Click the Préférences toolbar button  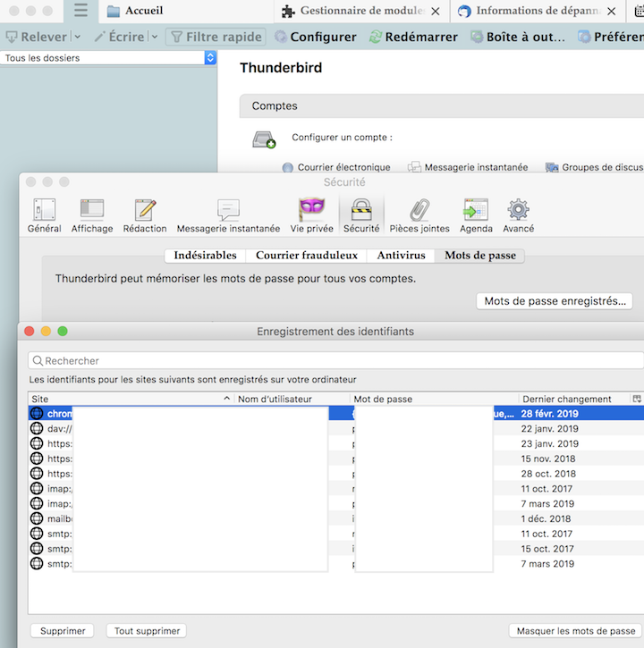(611, 37)
